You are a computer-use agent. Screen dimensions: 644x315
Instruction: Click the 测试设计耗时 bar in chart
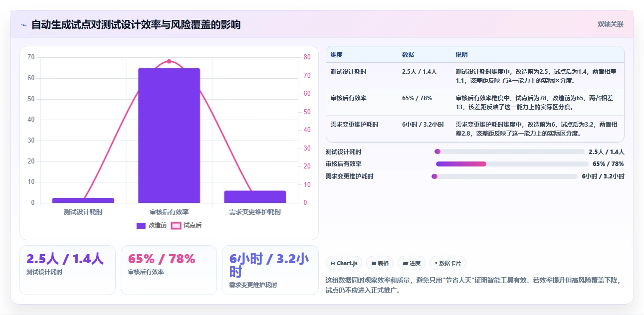(83, 200)
